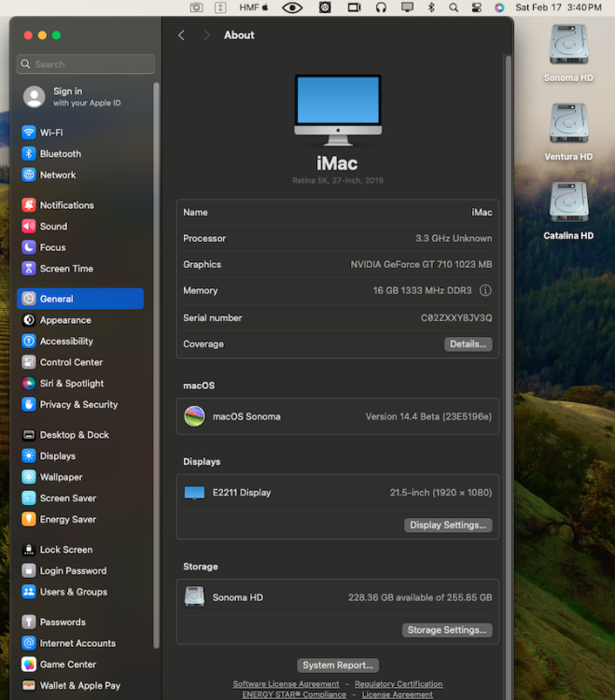The image size is (615, 700).
Task: Open Software License Agreement link
Action: [x=287, y=684]
